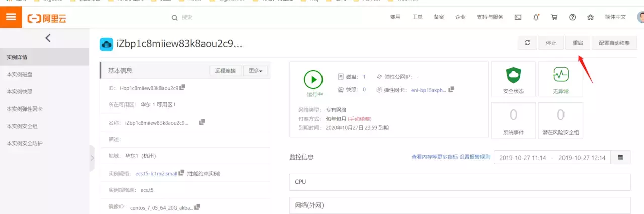Open 本实例安全组 in sidebar
The width and height of the screenshot is (644, 214).
tap(44, 126)
